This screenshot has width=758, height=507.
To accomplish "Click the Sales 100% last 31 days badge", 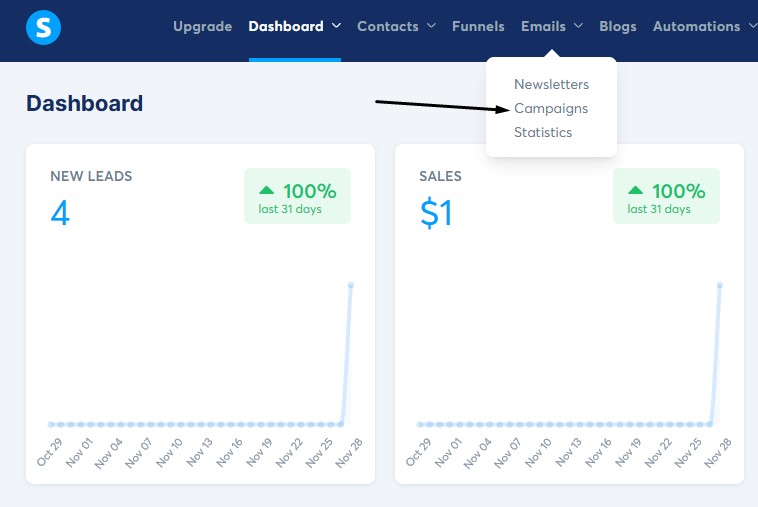I will (666, 196).
